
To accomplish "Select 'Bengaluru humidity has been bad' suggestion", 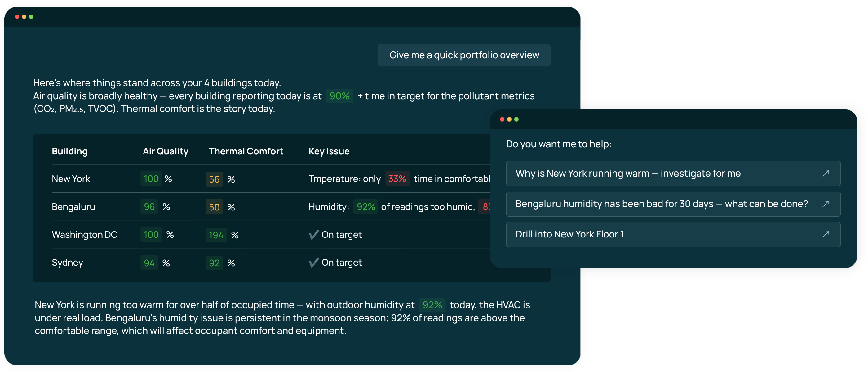I will [x=673, y=204].
